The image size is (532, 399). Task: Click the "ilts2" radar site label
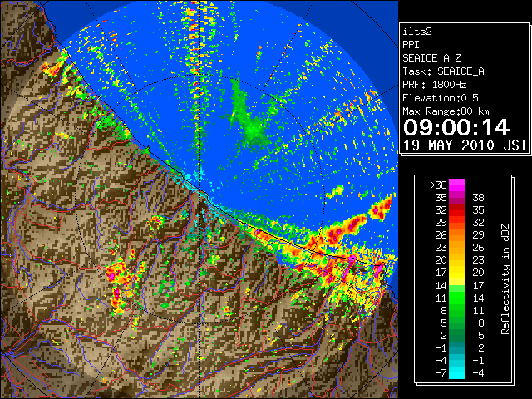click(417, 32)
